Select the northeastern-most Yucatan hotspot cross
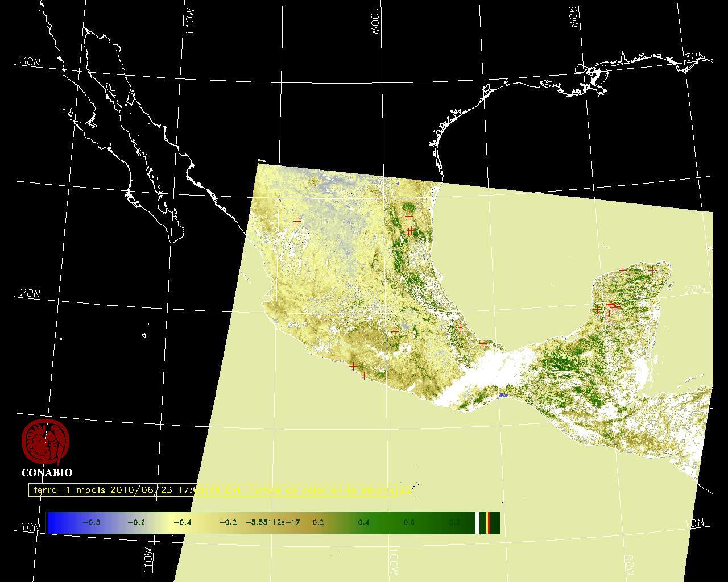Screen dimensions: 728x582 click(652, 271)
